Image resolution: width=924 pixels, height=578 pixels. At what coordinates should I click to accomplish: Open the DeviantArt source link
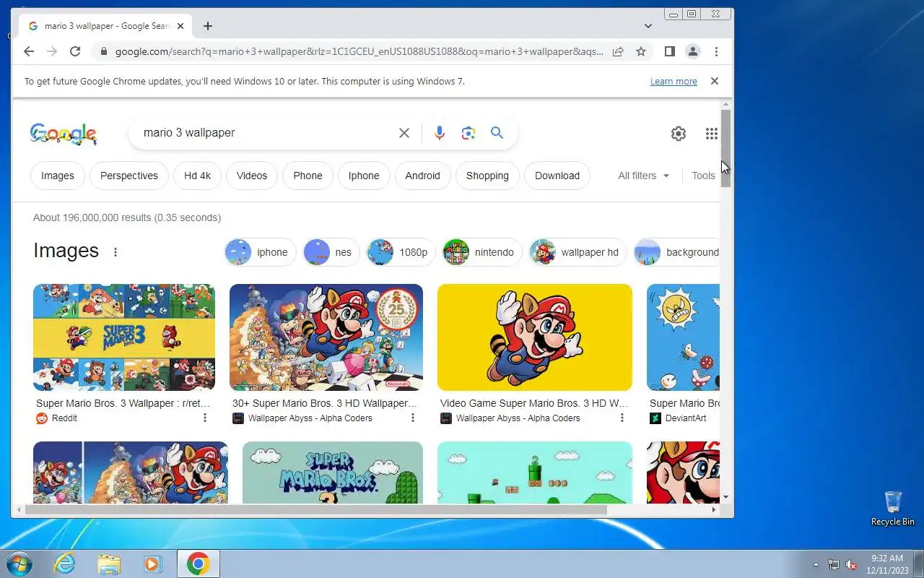679,418
